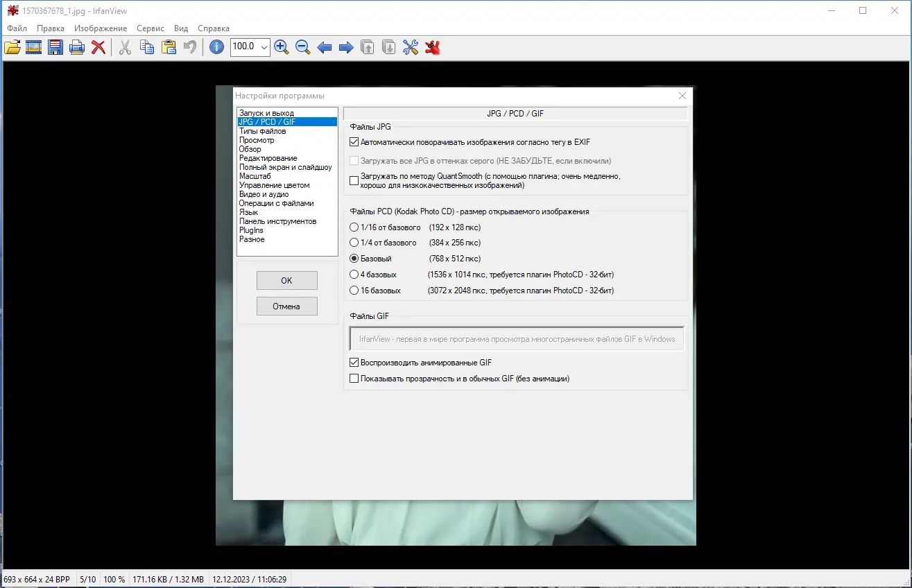Delete the file with the red X icon
The width and height of the screenshot is (912, 588).
coord(98,47)
